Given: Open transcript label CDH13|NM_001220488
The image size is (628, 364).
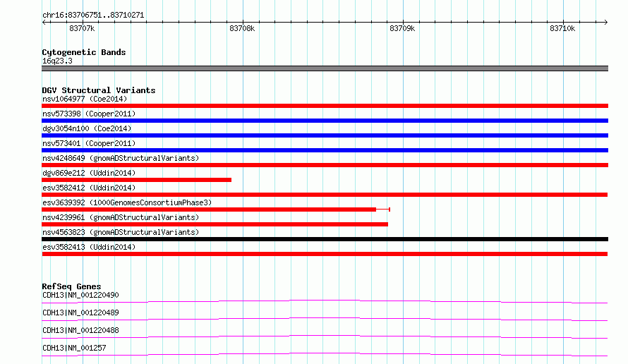Looking at the screenshot, I should coord(80,330).
